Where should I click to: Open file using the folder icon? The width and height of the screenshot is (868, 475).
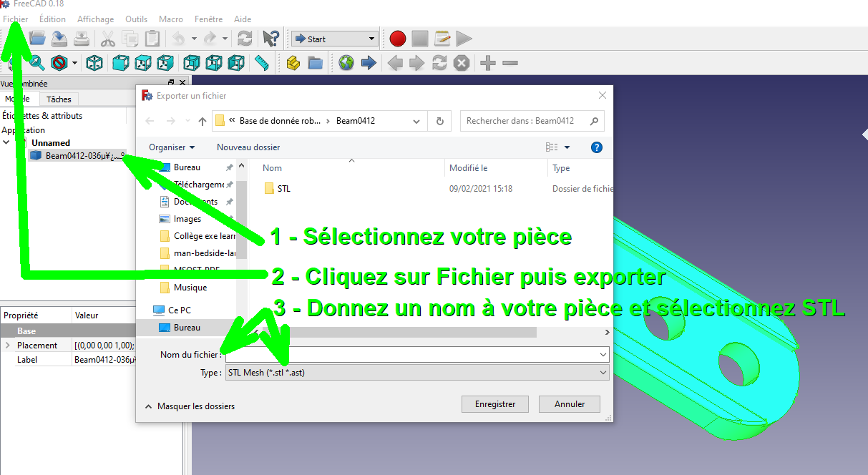click(37, 39)
